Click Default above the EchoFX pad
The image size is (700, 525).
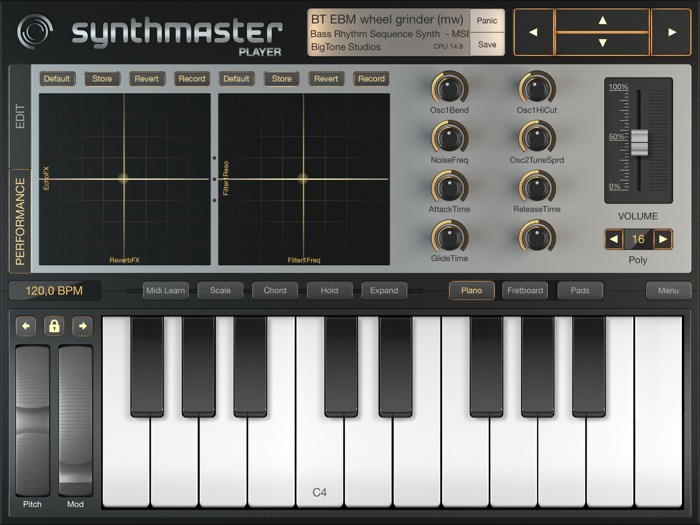57,79
